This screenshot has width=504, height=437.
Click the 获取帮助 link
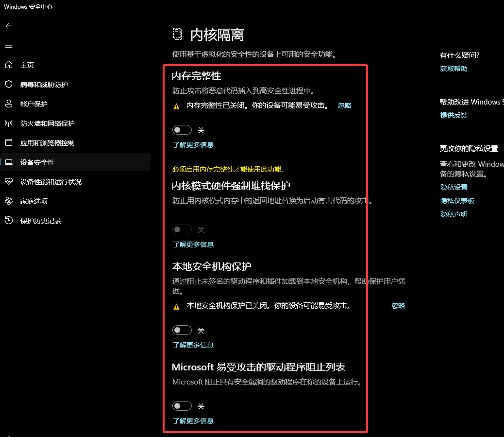(x=454, y=69)
